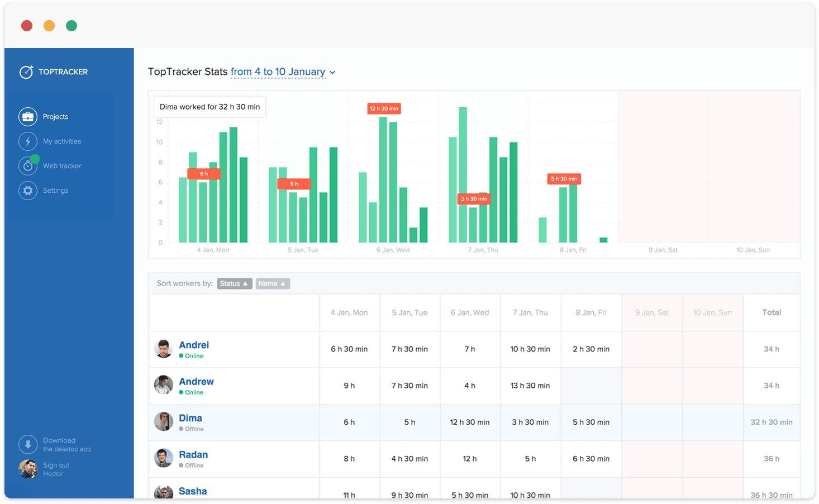This screenshot has width=819, height=504.
Task: Click the '12 h 30 min' orange badge on Wednesday
Action: tap(384, 108)
